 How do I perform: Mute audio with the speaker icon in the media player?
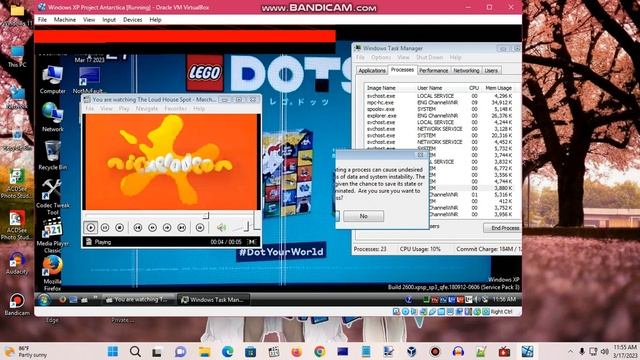coord(221,227)
